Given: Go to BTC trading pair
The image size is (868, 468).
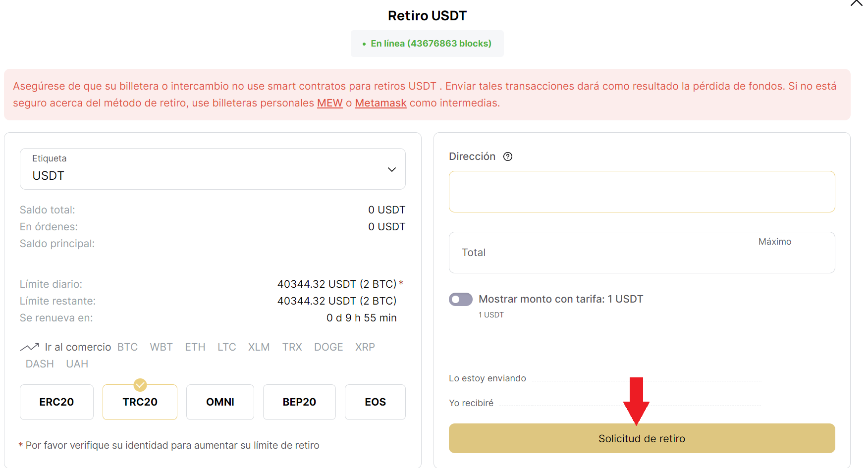Looking at the screenshot, I should tap(127, 347).
